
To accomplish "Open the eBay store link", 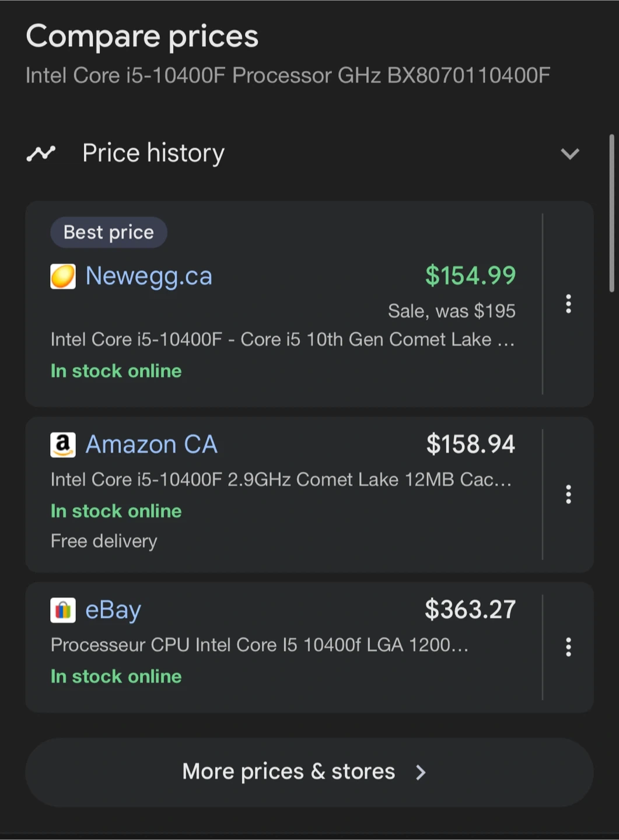I will pos(113,610).
